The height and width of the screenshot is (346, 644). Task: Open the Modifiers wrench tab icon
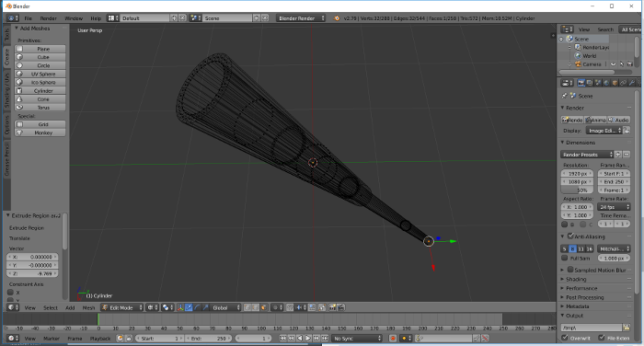click(x=632, y=83)
